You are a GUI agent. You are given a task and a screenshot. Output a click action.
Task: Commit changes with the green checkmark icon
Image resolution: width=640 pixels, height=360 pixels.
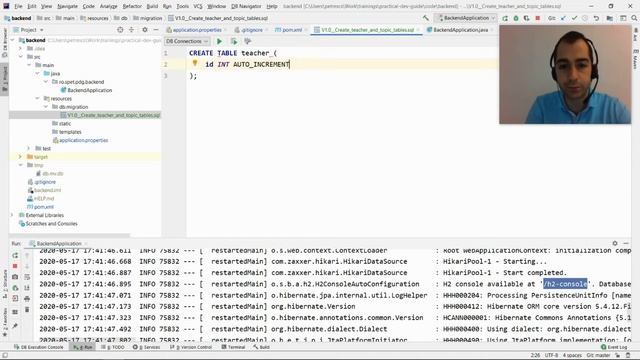pyautogui.click(x=574, y=18)
